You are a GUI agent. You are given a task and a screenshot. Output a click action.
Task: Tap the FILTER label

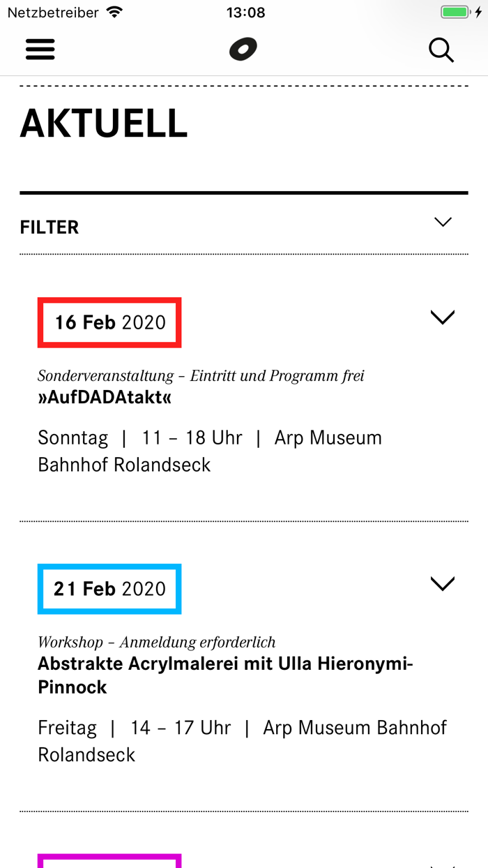(x=49, y=227)
